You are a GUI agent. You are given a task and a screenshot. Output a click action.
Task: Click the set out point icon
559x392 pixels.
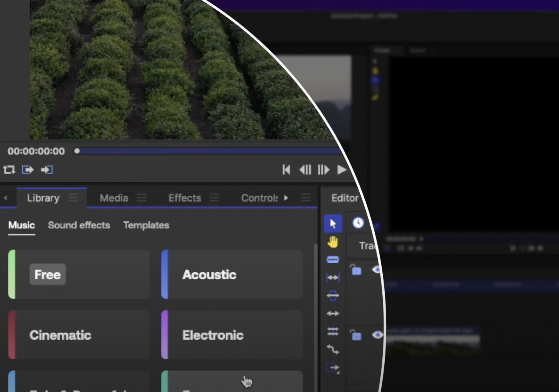pyautogui.click(x=47, y=170)
